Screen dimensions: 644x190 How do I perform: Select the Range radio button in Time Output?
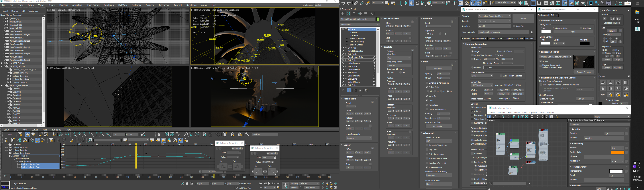click(x=472, y=59)
